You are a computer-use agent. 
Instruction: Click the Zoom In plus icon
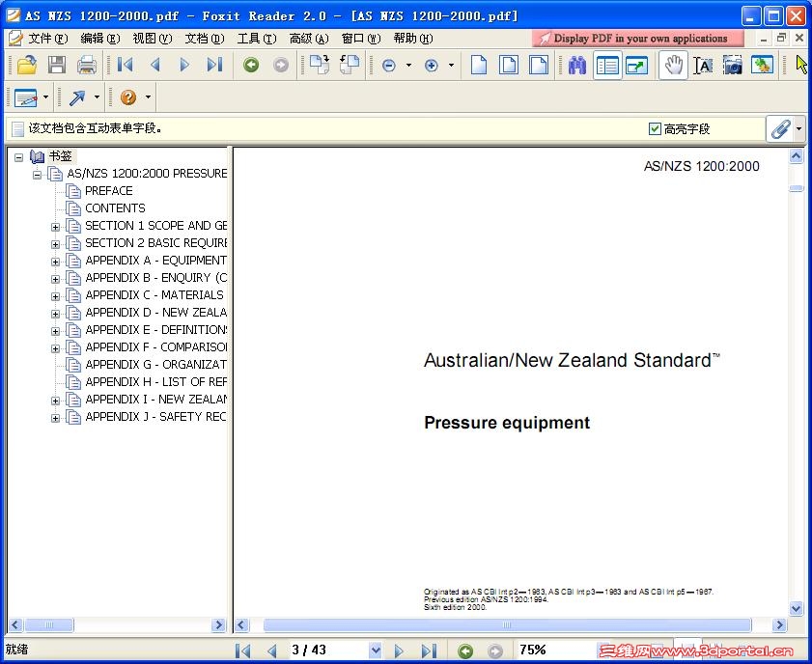point(431,66)
